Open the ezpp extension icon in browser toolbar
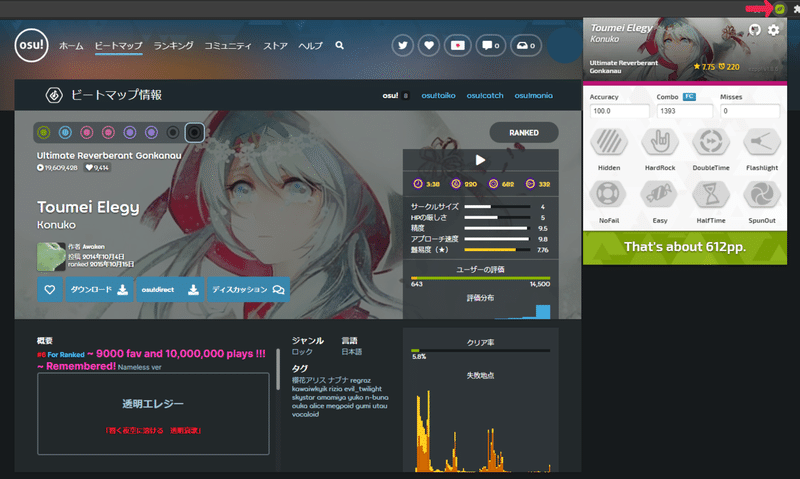This screenshot has height=479, width=800. (x=780, y=8)
